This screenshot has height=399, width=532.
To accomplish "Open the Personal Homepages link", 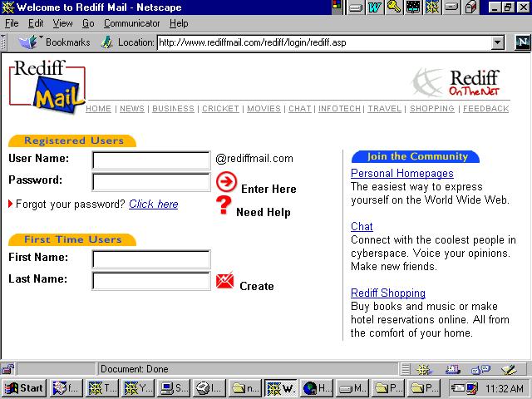I will 402,174.
